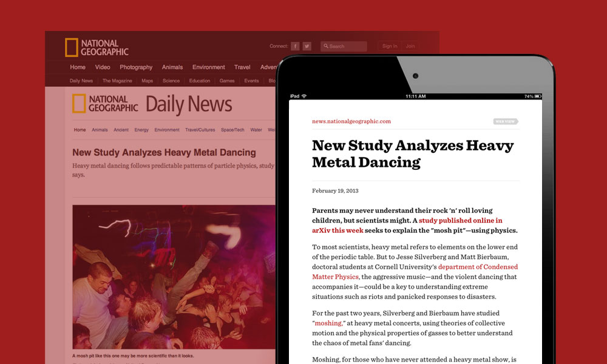
Task: Tap the Wi-Fi icon in the iPad status bar
Action: pyautogui.click(x=304, y=96)
